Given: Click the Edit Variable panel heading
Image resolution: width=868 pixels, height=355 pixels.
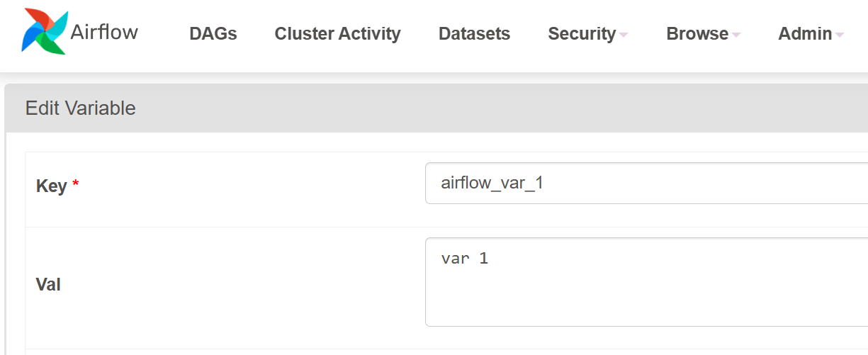Looking at the screenshot, I should click(80, 108).
